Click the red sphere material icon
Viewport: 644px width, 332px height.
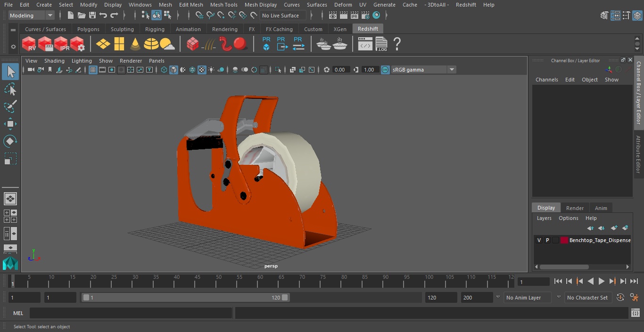click(x=240, y=44)
